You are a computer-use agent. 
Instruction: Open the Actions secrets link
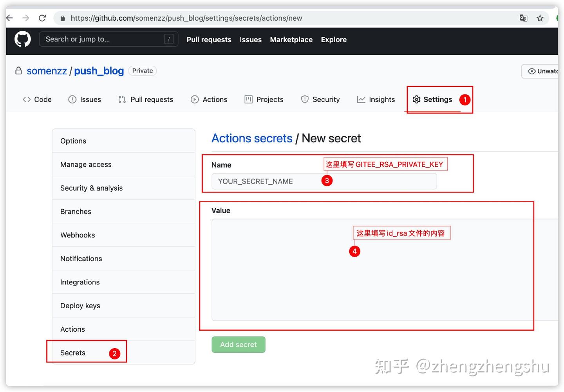point(252,138)
